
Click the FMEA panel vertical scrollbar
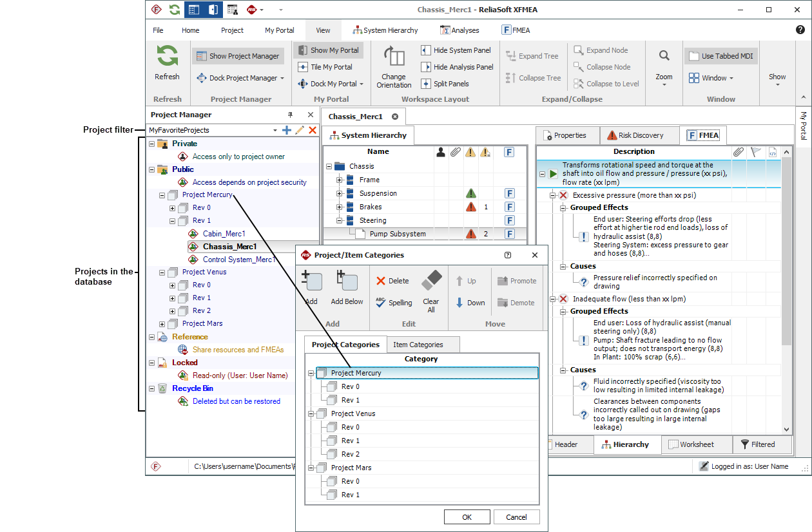[786, 290]
